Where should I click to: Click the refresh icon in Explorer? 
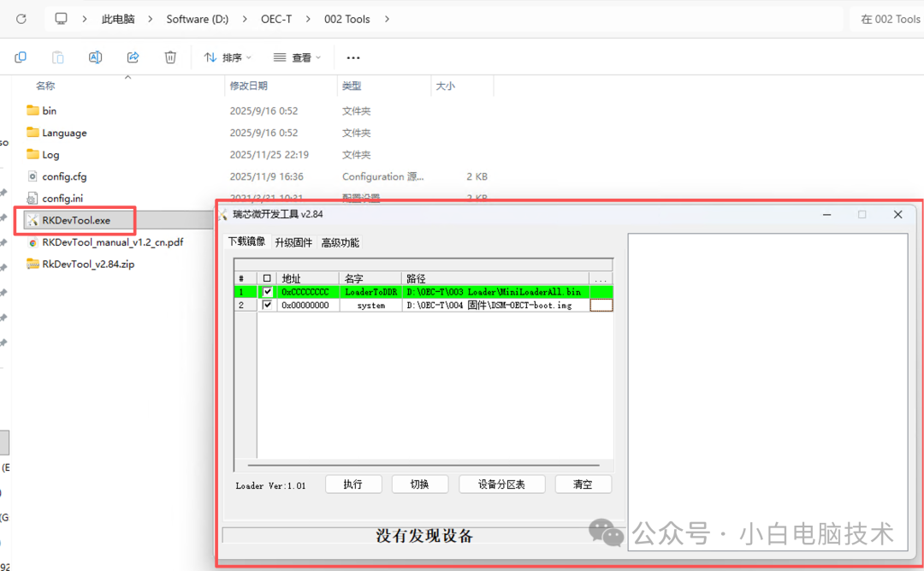click(21, 19)
